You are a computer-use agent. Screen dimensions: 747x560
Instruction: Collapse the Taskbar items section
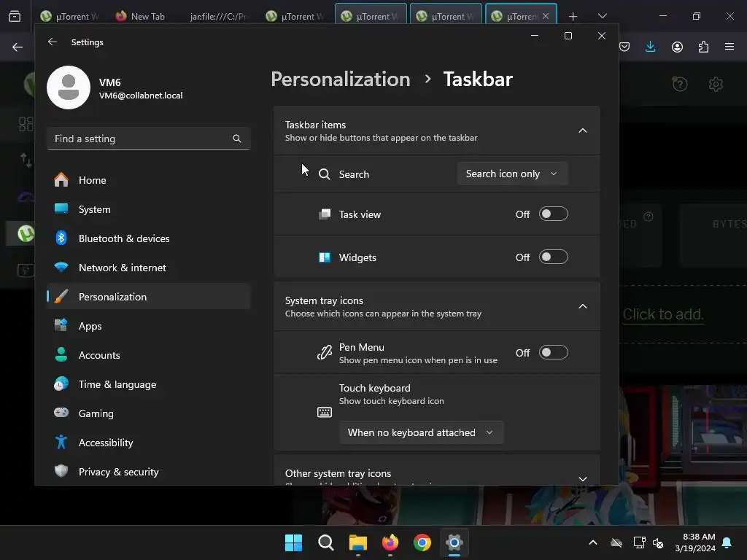click(583, 131)
